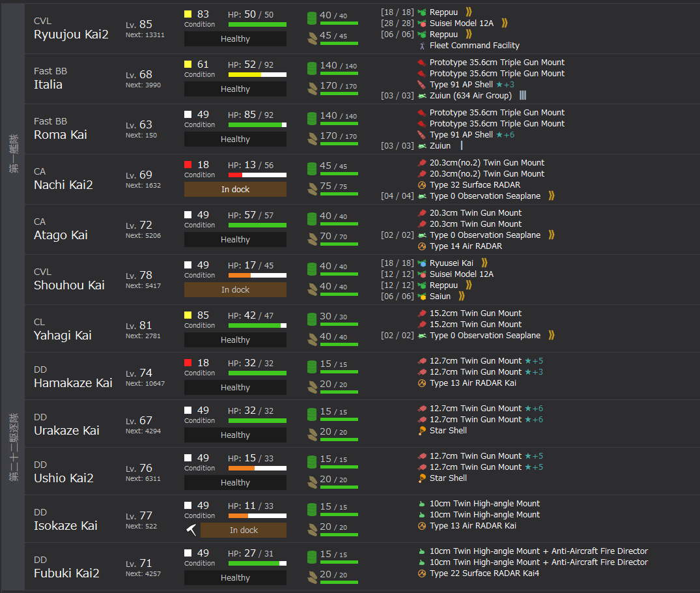This screenshot has height=593, width=700.
Task: Click Roma Kai's fuel gauge bar
Action: point(339,124)
